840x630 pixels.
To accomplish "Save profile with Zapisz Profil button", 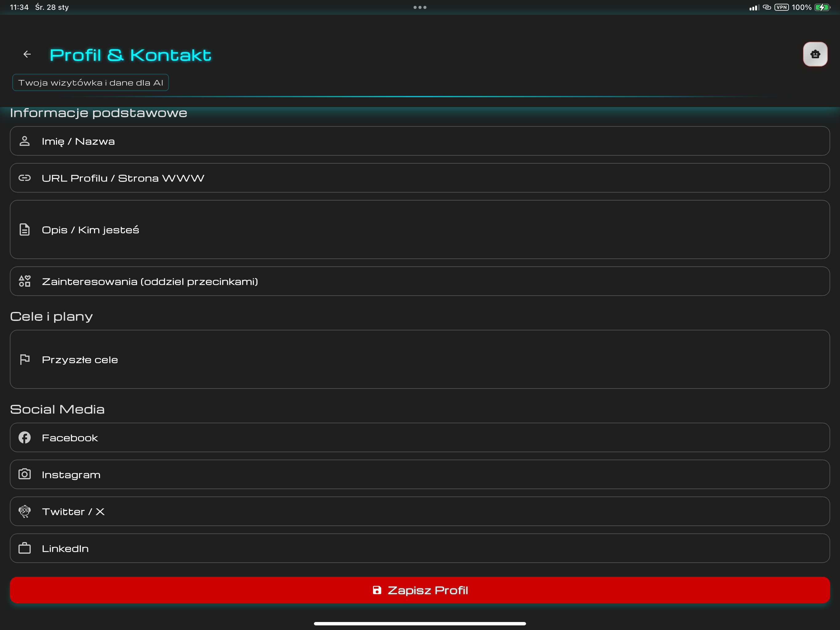I will [x=420, y=590].
